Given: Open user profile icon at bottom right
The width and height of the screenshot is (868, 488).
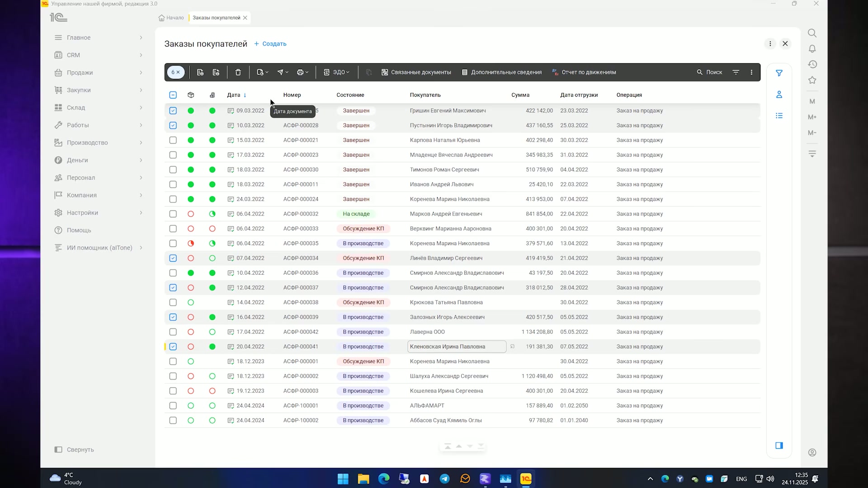Looking at the screenshot, I should point(812,453).
